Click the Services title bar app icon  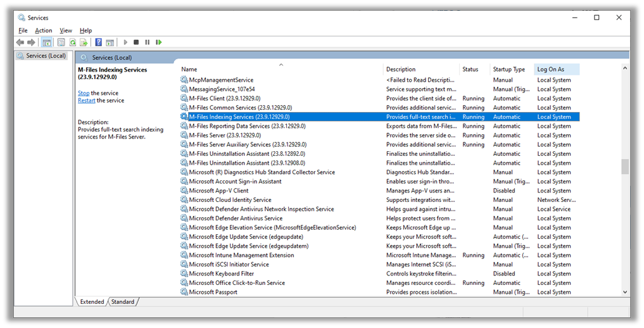pyautogui.click(x=22, y=18)
